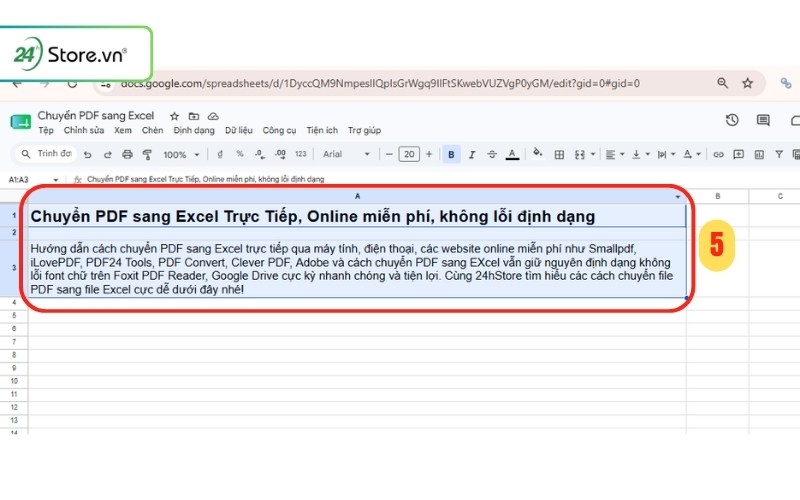
Task: Open version history clock icon
Action: pos(732,120)
